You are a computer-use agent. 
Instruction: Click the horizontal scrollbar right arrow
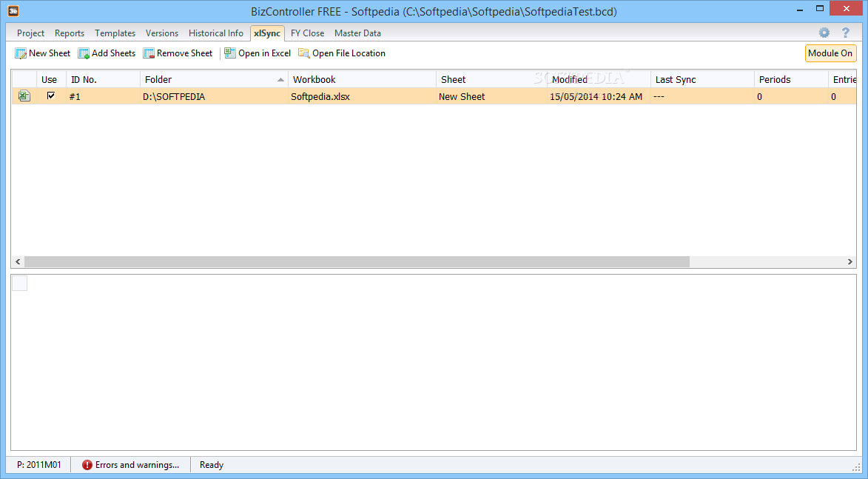tap(850, 261)
